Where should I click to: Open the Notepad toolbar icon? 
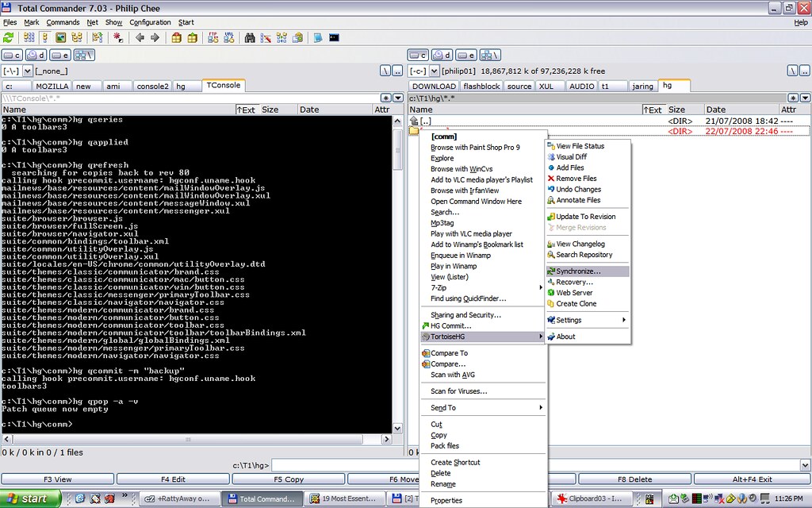(x=318, y=37)
